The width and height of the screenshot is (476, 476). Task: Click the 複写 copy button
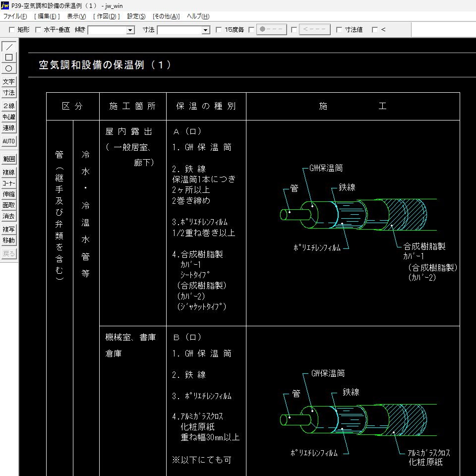pyautogui.click(x=9, y=230)
